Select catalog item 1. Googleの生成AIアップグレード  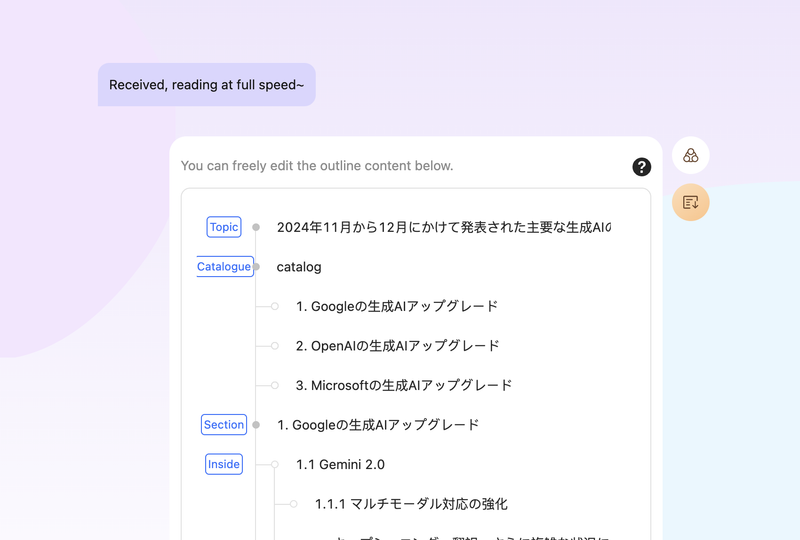[397, 306]
